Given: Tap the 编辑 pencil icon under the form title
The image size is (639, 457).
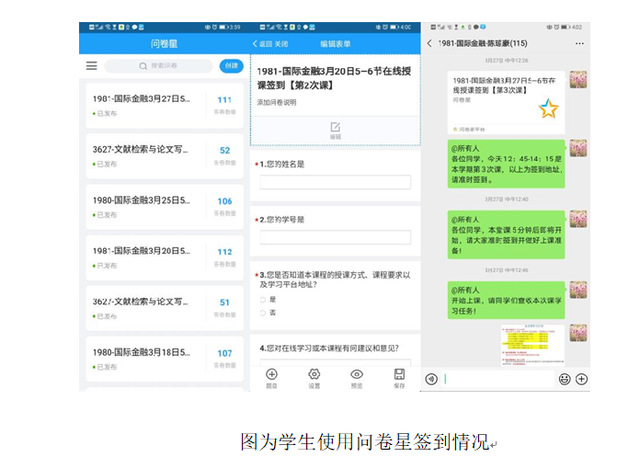Looking at the screenshot, I should tap(335, 129).
